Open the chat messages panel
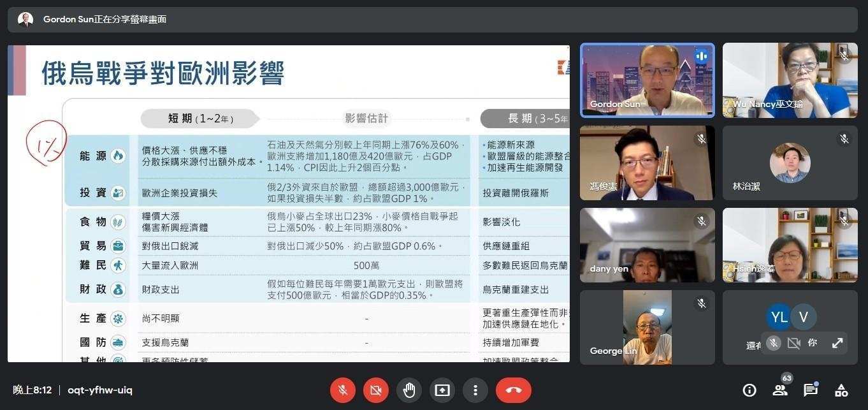This screenshot has height=410, width=868. (x=810, y=390)
